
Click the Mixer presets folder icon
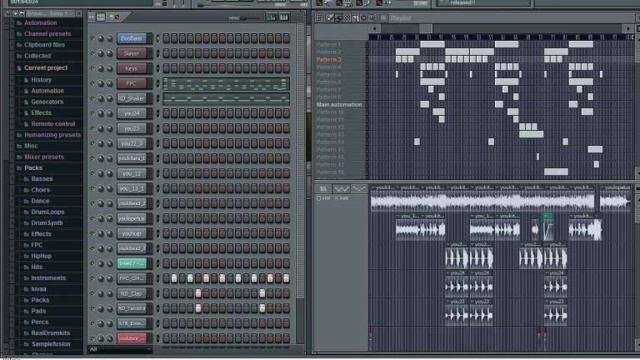19,157
